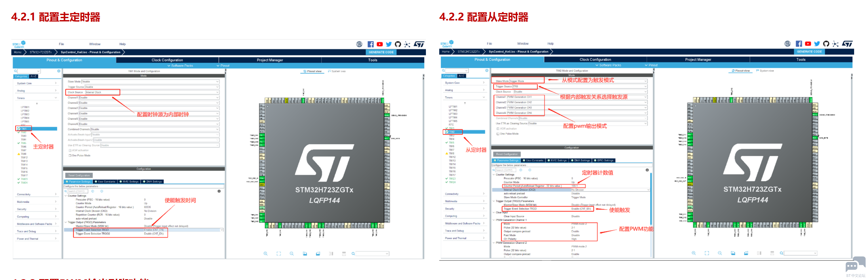
Task: Open Software Packs dropdown in left screenshot
Action: (x=180, y=66)
